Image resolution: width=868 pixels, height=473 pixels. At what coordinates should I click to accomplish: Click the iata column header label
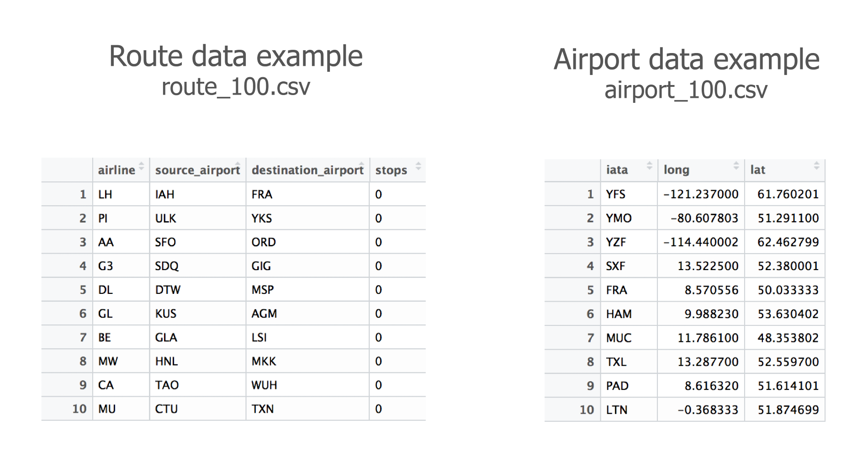tap(617, 170)
